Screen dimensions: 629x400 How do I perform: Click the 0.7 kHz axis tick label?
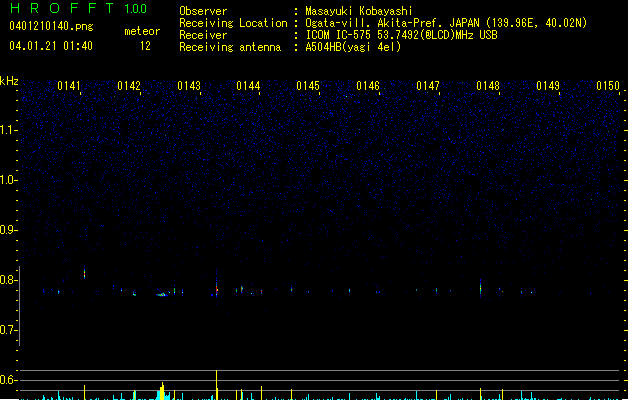(8, 330)
